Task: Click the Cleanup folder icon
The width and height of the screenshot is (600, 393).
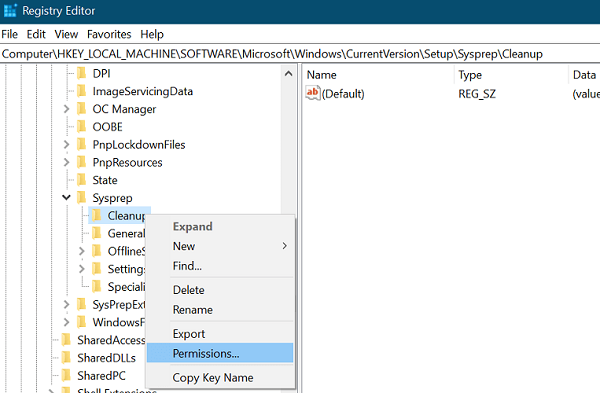Action: point(97,215)
